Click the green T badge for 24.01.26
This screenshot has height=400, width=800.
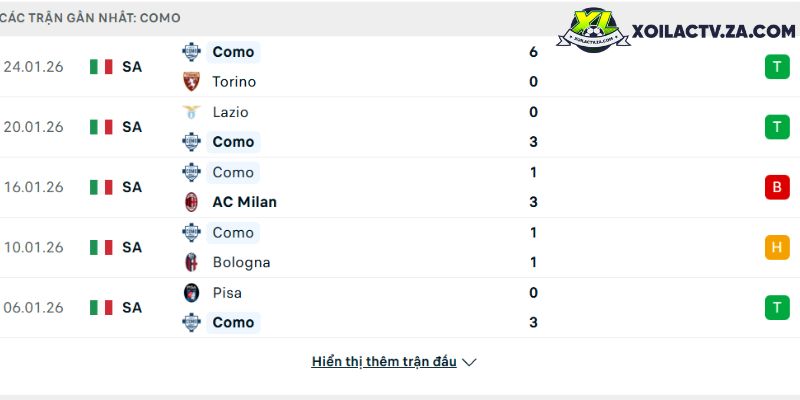(x=777, y=67)
